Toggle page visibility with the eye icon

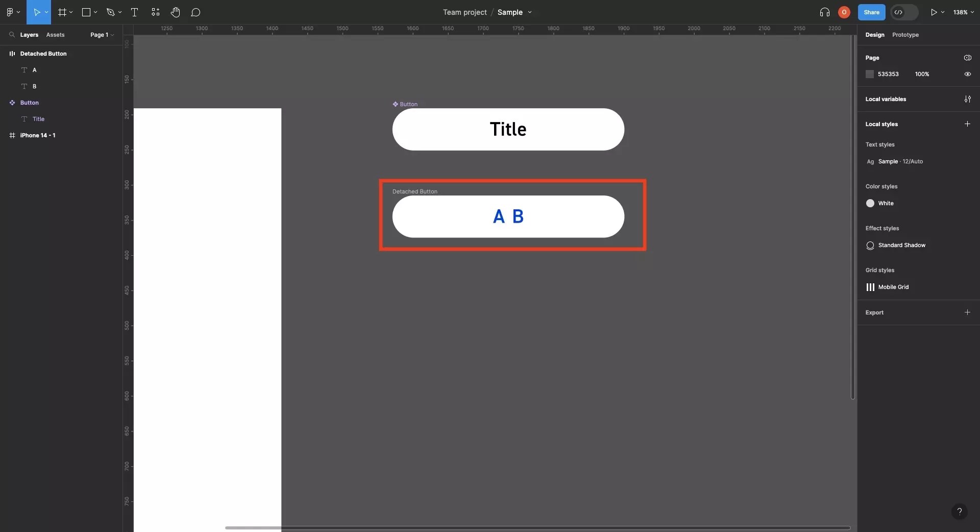coord(968,74)
